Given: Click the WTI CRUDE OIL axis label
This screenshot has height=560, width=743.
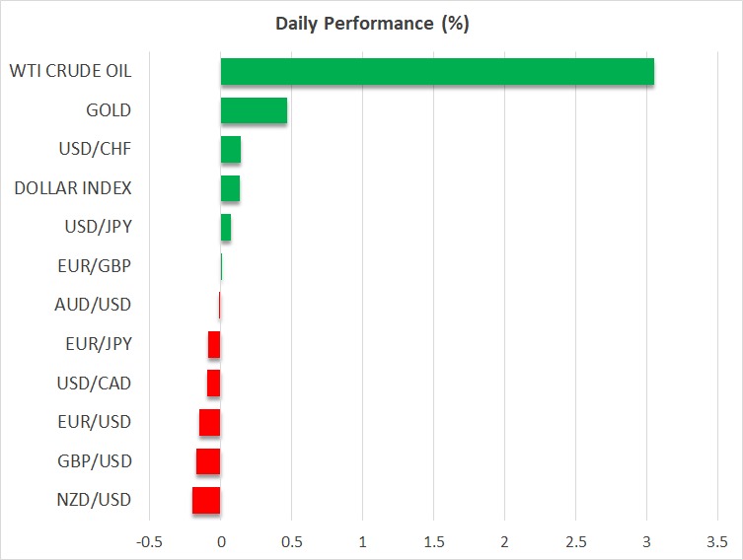Looking at the screenshot, I should [70, 71].
